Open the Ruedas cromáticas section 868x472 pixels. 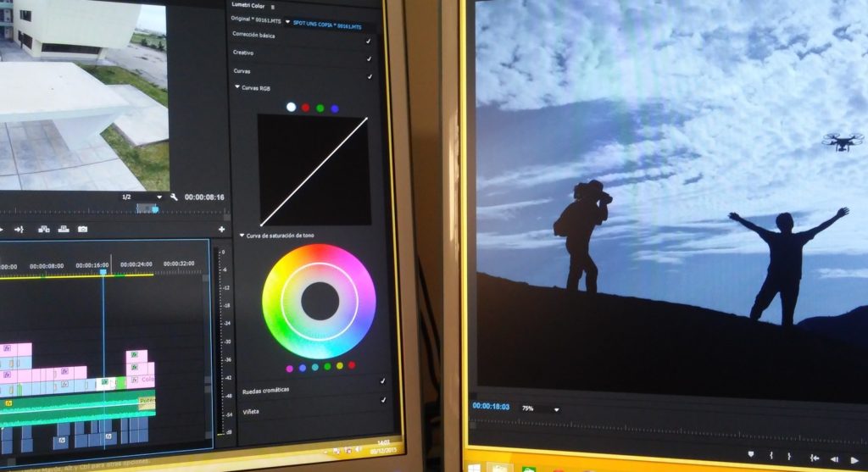point(265,391)
